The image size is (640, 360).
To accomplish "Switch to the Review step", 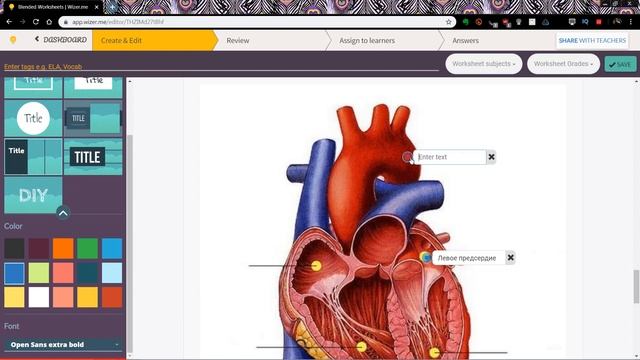I will (x=238, y=40).
